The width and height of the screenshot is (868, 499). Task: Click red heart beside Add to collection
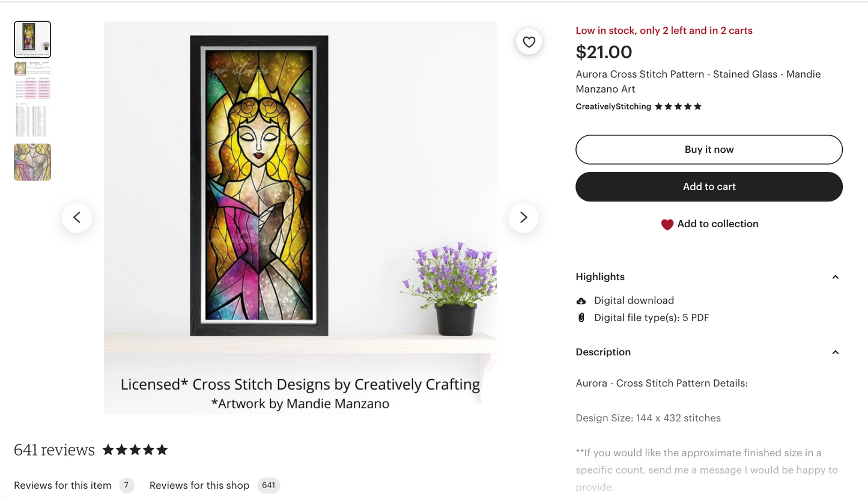tap(667, 224)
